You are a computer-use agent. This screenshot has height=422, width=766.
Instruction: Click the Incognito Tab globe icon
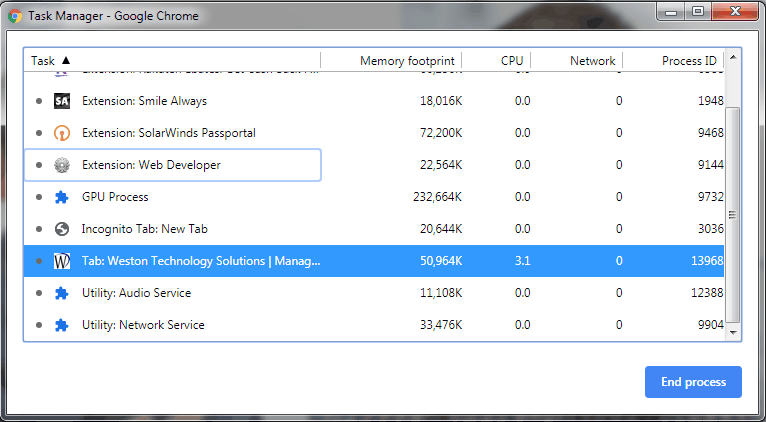click(62, 229)
